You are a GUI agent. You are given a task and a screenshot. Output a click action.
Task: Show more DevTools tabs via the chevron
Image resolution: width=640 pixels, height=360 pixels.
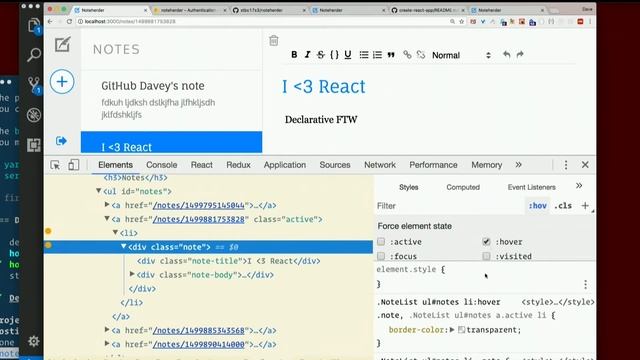[x=518, y=165]
